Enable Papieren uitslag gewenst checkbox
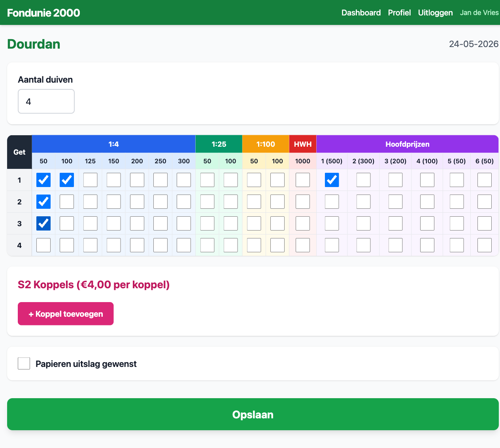Screen dimensions: 500x448 coord(24,363)
